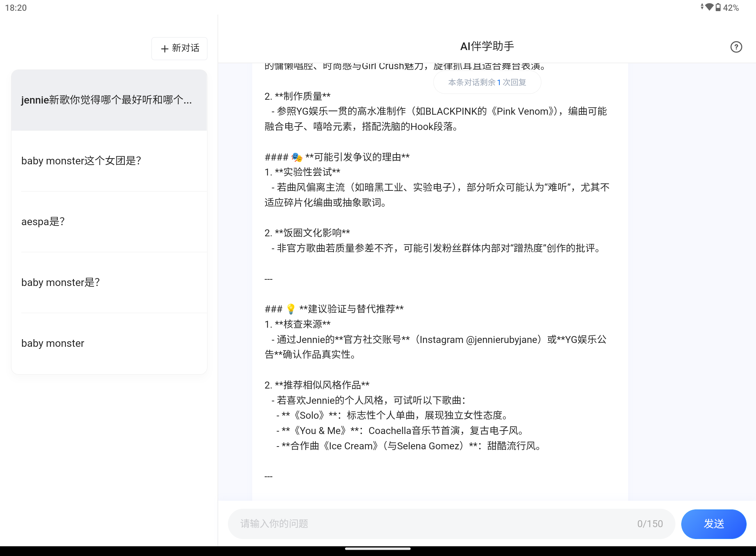This screenshot has width=756, height=556.
Task: Check the Wi-Fi icon in status bar
Action: pos(709,7)
